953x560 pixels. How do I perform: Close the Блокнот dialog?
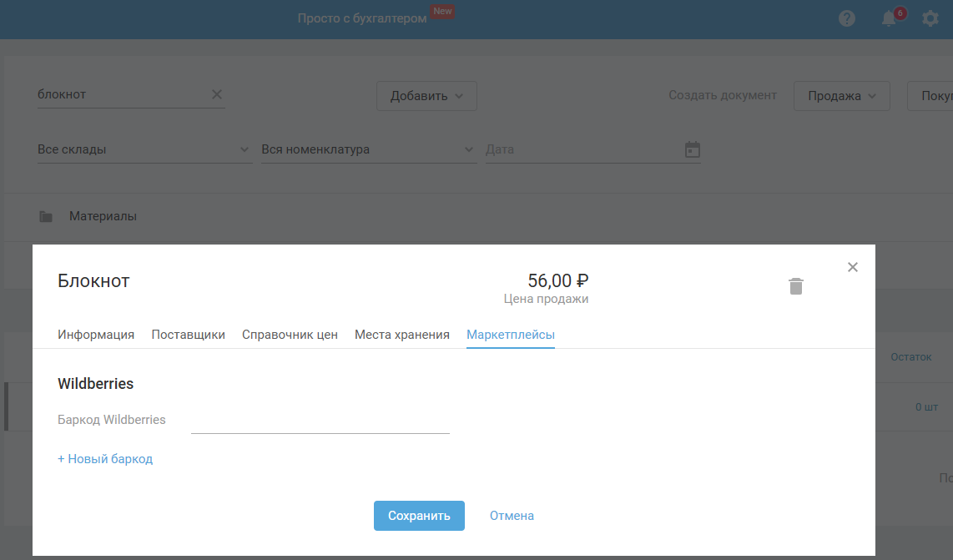(853, 267)
